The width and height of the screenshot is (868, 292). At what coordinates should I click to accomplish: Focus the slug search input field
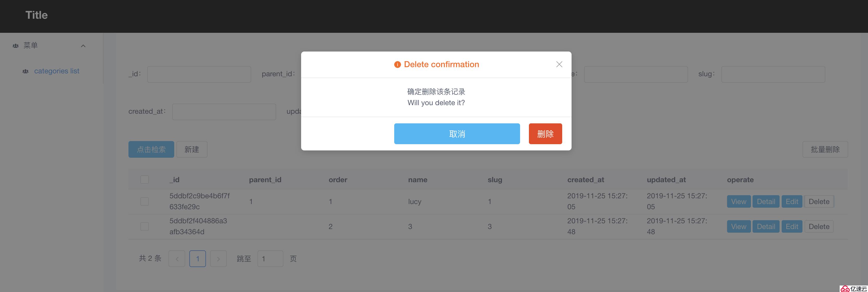(x=773, y=74)
